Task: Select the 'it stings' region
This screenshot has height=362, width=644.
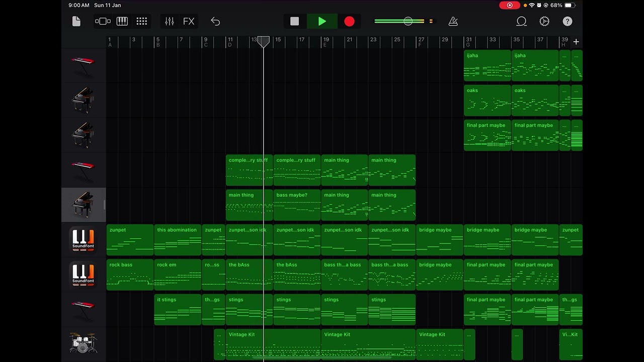Action: [178, 309]
